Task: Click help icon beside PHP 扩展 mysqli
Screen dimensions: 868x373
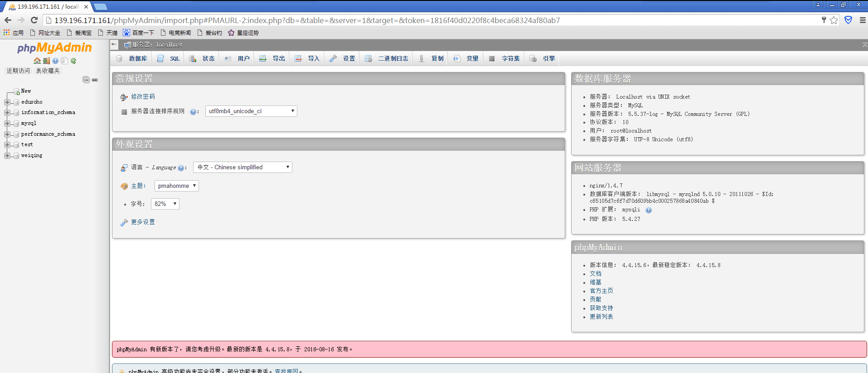Action: [x=649, y=210]
